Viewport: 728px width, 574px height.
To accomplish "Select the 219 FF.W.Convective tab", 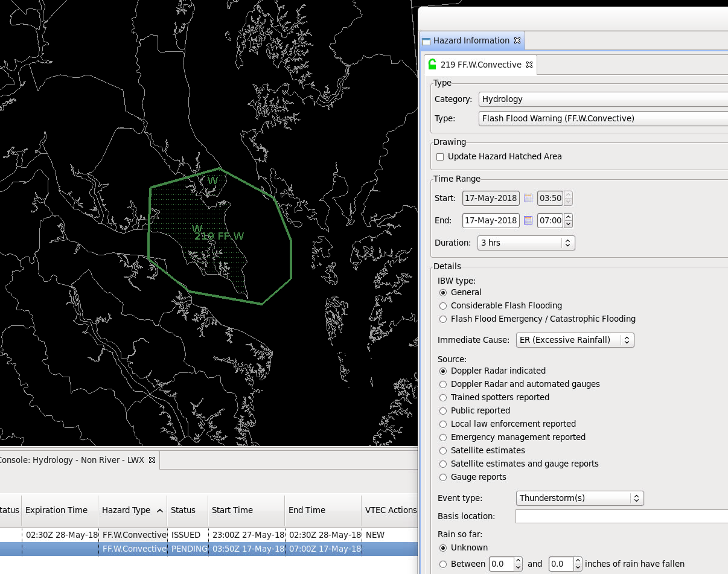I will [x=481, y=65].
